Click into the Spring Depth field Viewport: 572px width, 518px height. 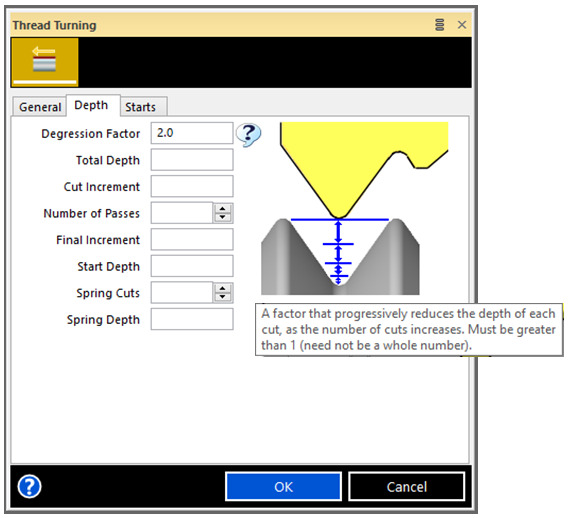192,319
